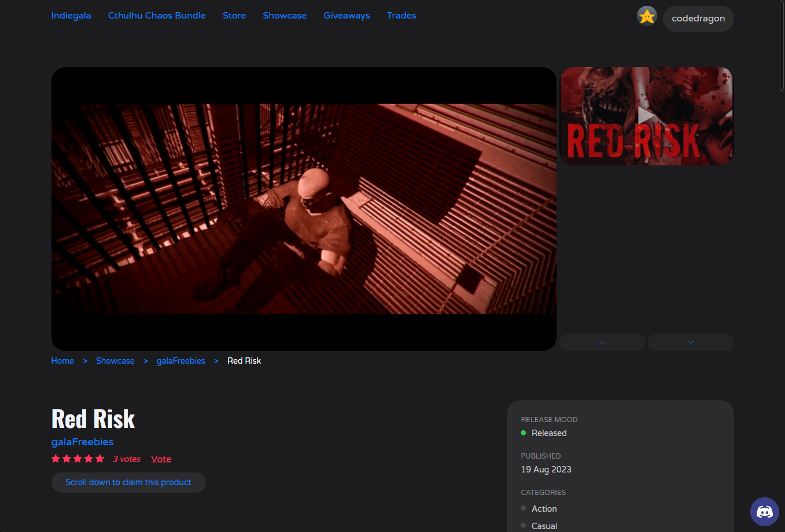This screenshot has width=785, height=532.
Task: Open galaFreebies developer link under title
Action: coord(82,442)
